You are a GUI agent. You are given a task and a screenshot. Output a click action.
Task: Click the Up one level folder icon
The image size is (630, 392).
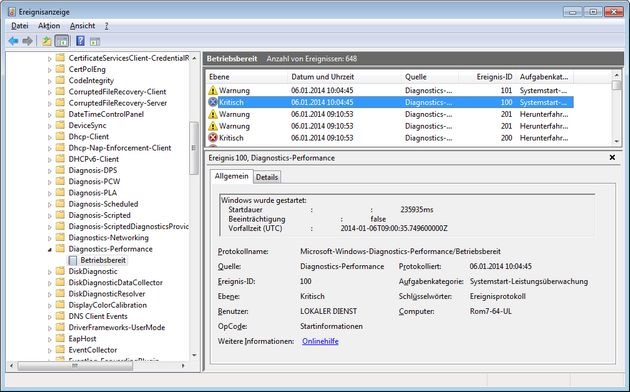(x=47, y=41)
